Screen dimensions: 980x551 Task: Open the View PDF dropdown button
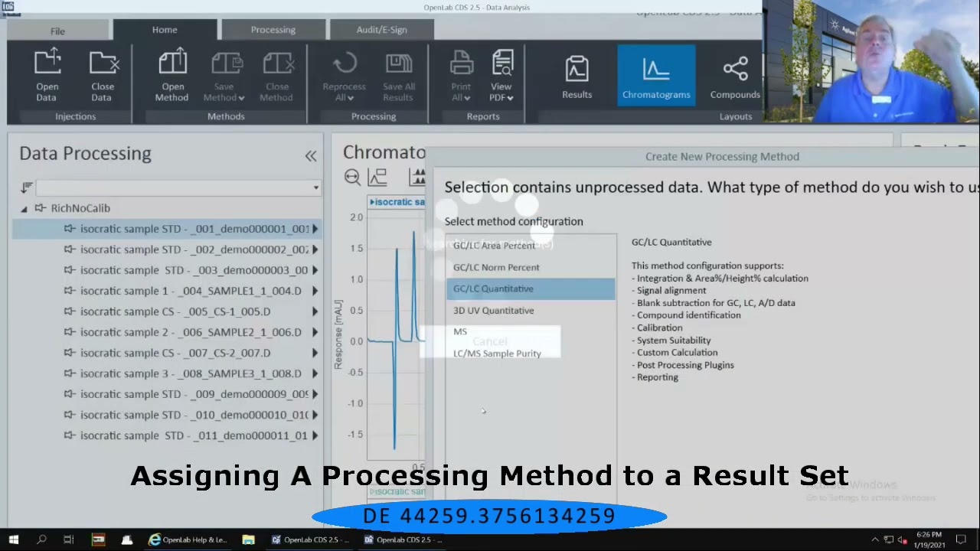coord(501,75)
